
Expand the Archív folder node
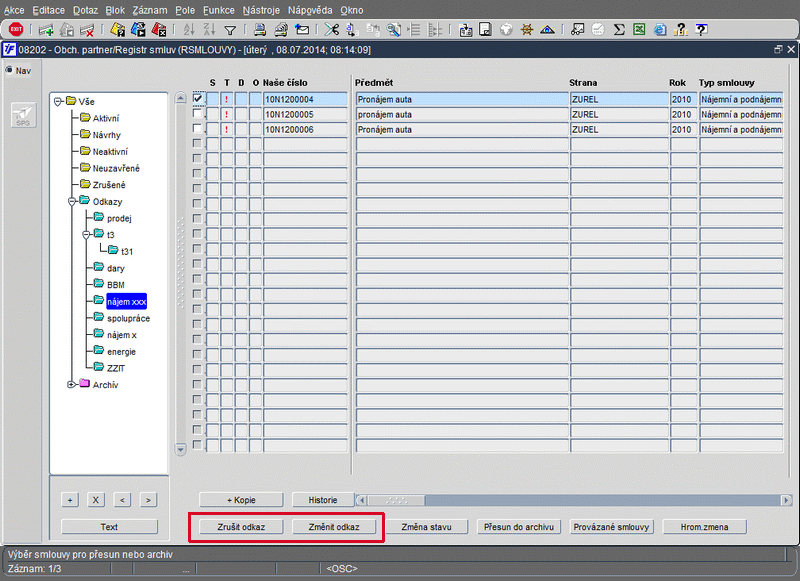[72, 384]
